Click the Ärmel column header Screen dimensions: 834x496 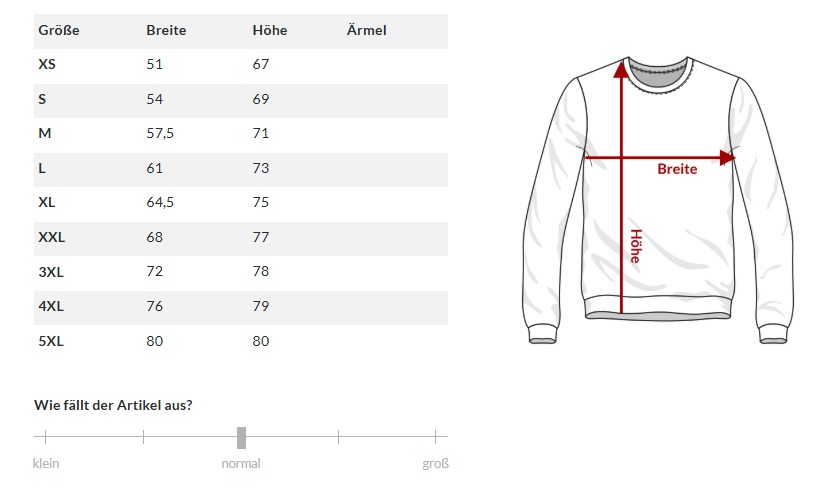pyautogui.click(x=366, y=30)
